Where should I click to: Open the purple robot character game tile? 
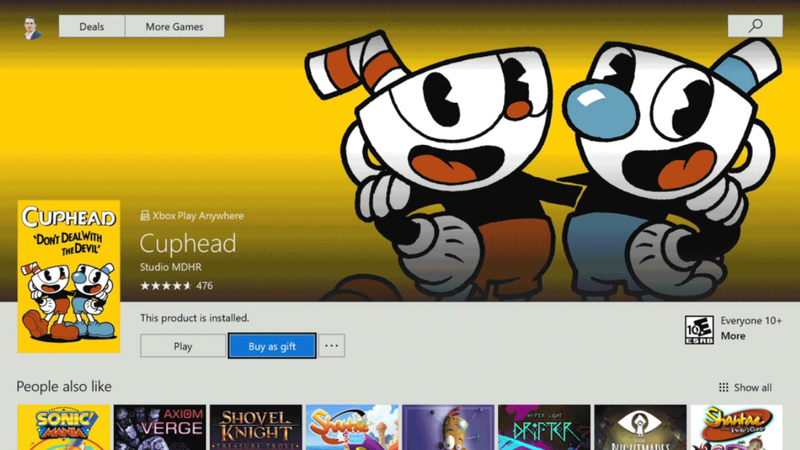point(448,428)
